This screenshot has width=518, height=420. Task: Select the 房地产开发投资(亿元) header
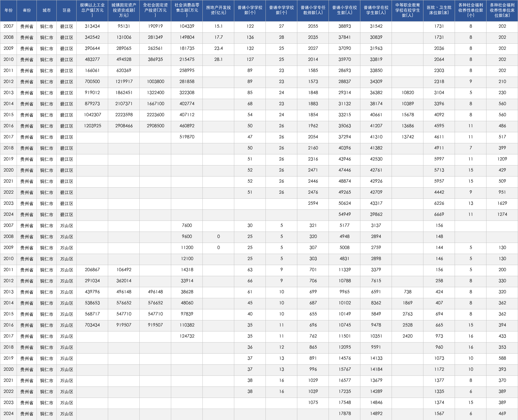pyautogui.click(x=218, y=11)
